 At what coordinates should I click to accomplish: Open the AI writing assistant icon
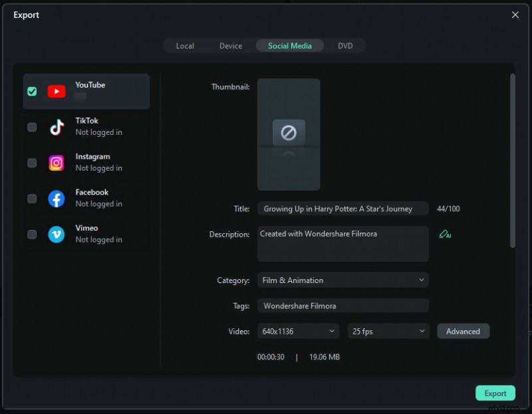[x=446, y=234]
